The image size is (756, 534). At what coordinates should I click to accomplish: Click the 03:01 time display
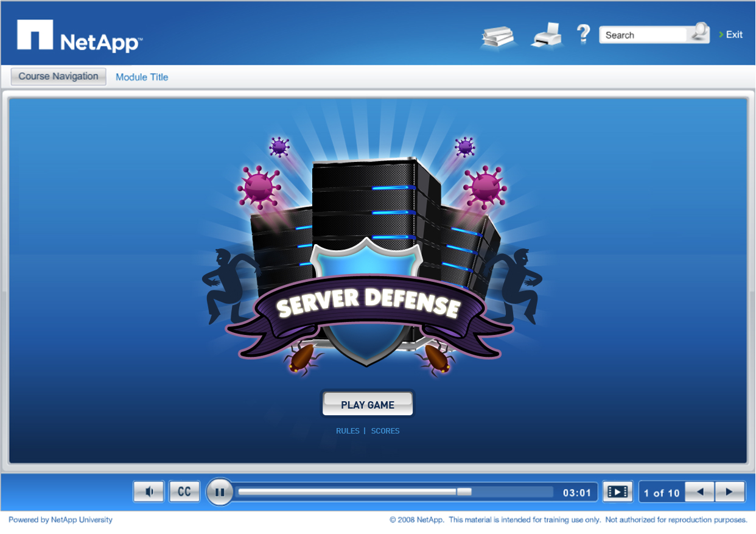[576, 493]
